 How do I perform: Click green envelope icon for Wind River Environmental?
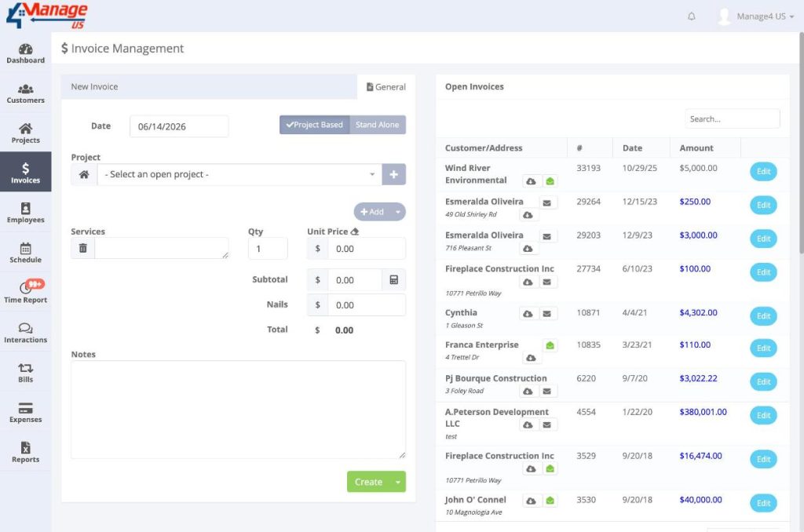[550, 181]
